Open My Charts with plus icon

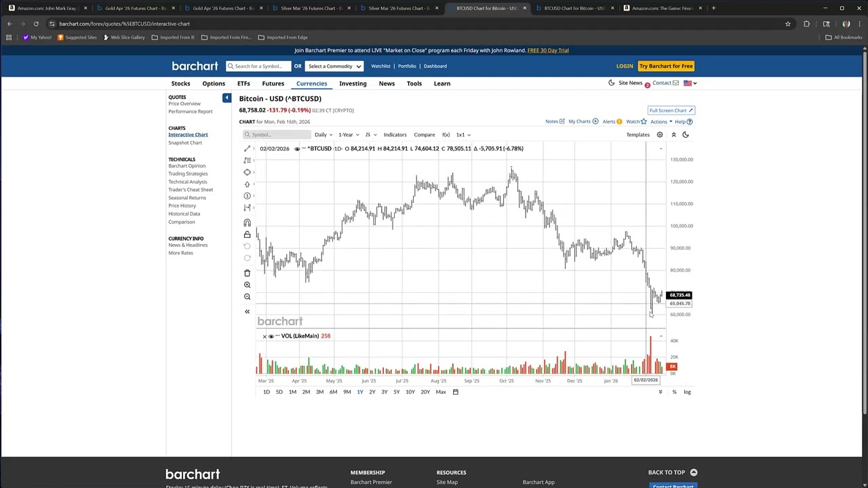(x=583, y=122)
